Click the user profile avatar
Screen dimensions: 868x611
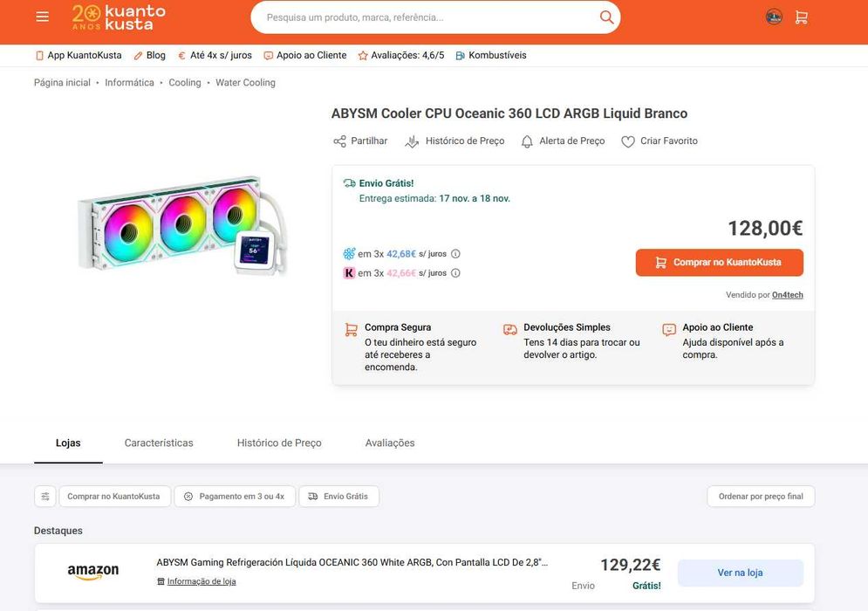click(774, 17)
